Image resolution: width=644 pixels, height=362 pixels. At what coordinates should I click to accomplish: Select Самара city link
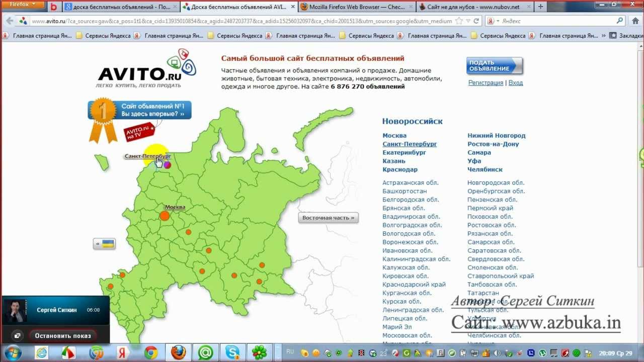point(479,153)
